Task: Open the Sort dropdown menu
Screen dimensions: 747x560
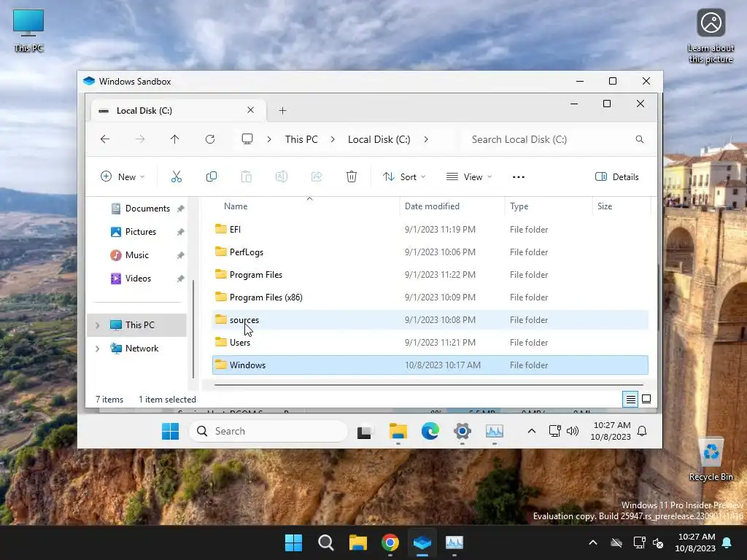Action: 404,176
